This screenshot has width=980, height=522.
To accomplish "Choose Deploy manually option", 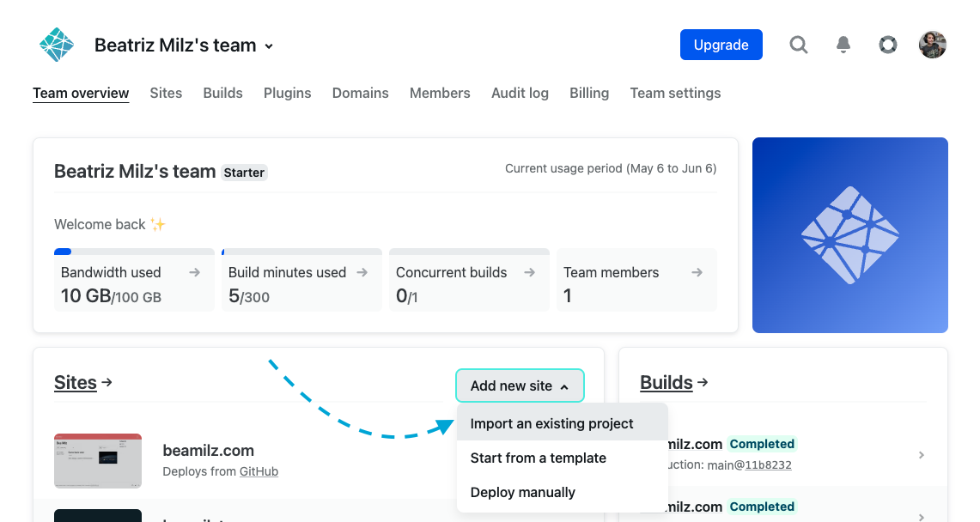I will [x=563, y=492].
